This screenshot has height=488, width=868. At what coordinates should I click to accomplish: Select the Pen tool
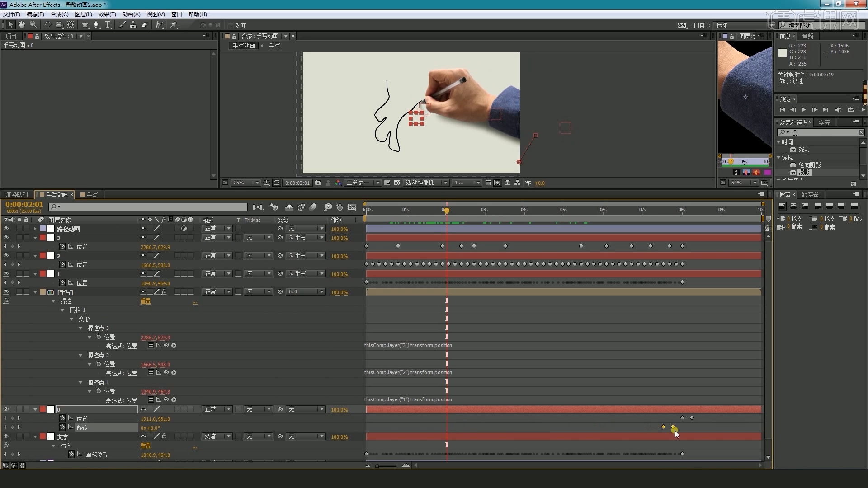[x=96, y=25]
